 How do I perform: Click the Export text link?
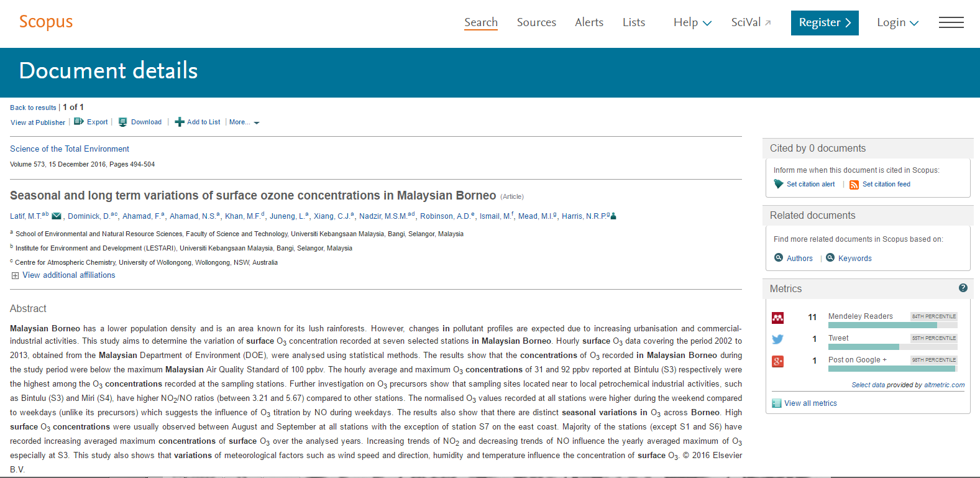tap(97, 122)
